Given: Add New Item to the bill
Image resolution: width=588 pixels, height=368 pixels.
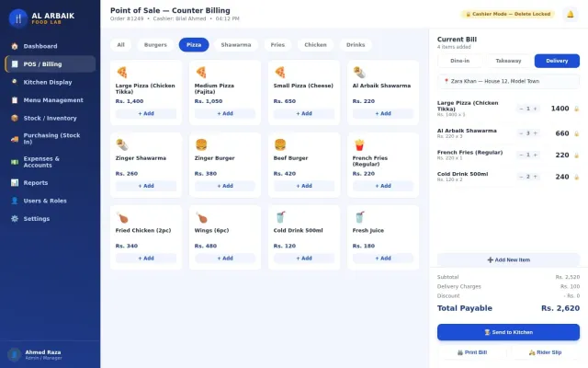Looking at the screenshot, I should [x=508, y=259].
